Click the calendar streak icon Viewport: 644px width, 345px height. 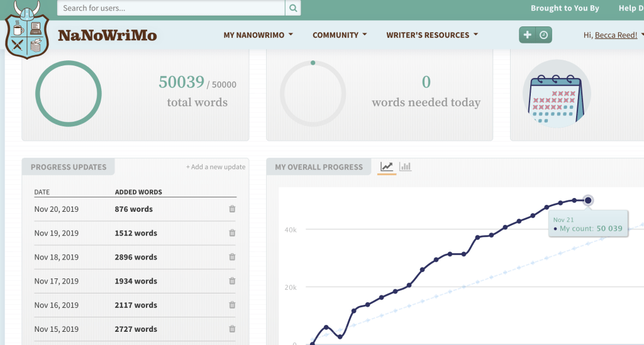(557, 94)
